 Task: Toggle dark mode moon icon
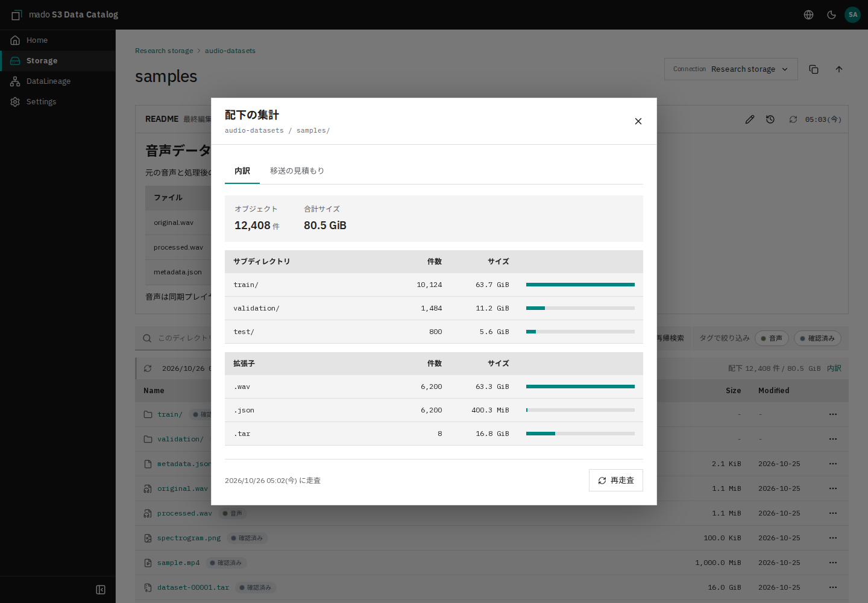tap(831, 14)
